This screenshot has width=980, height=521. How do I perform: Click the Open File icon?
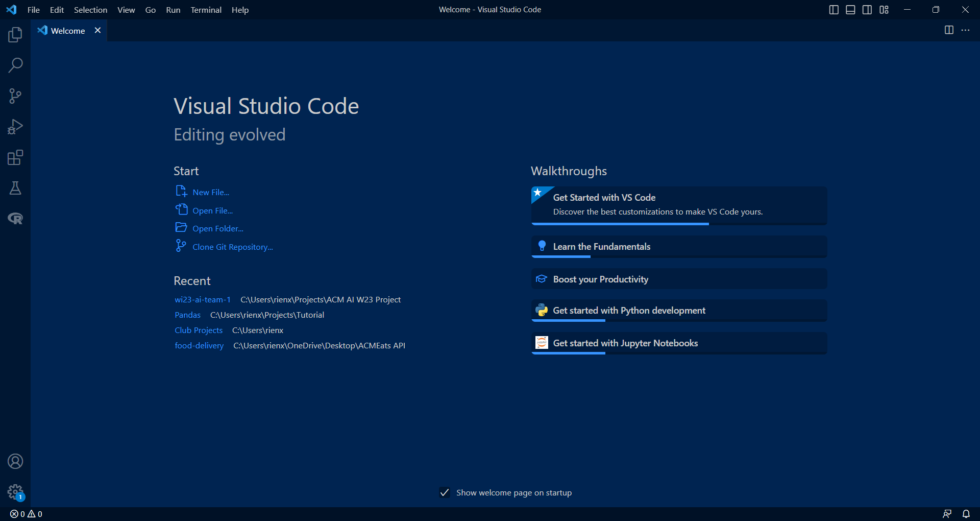click(x=181, y=209)
